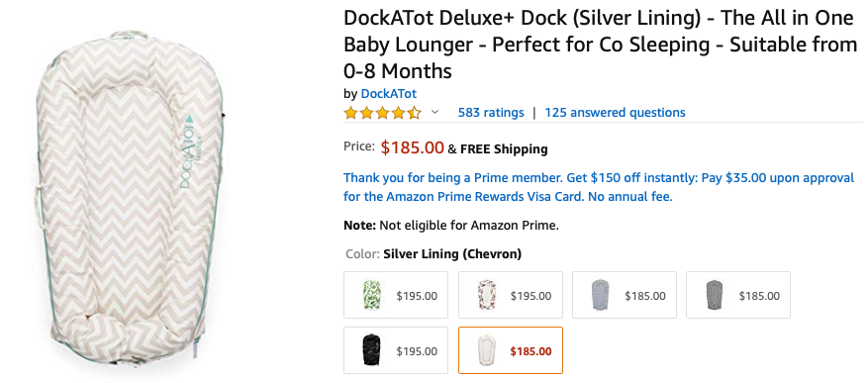Choose the floral pattern swatch at $195.00
This screenshot has width=868, height=383.
click(510, 295)
